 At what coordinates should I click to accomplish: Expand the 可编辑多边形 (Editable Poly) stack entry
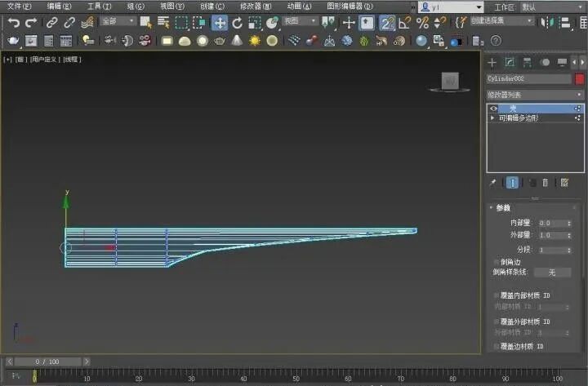click(x=492, y=118)
